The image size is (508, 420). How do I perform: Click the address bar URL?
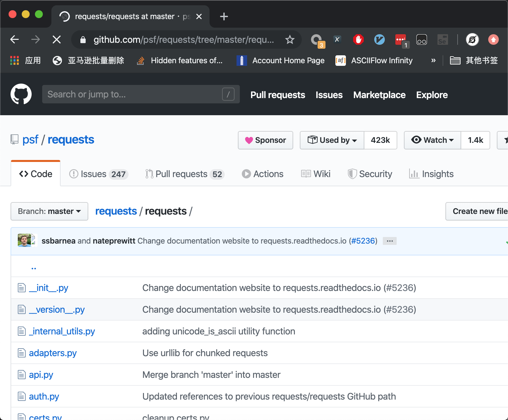pyautogui.click(x=183, y=39)
